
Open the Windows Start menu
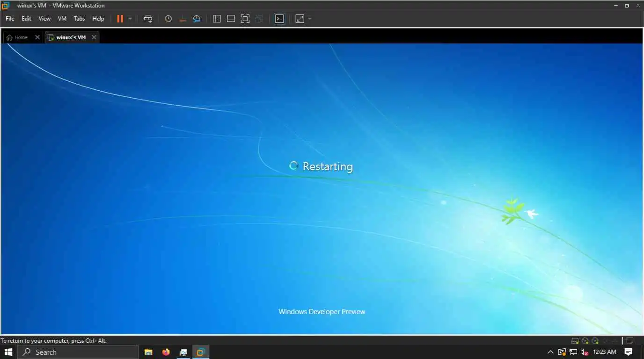pos(8,352)
